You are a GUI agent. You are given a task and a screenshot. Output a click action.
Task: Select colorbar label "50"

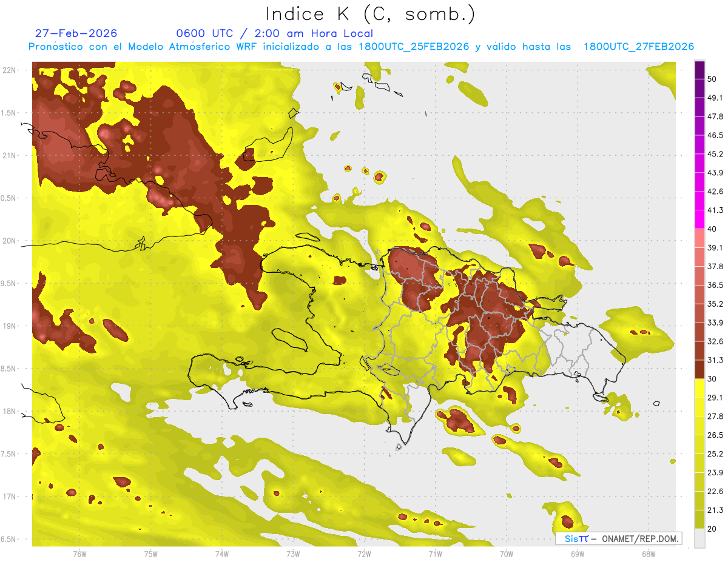712,79
